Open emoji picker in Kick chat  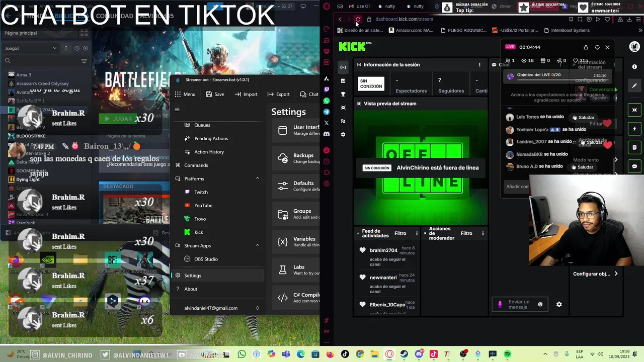click(x=540, y=304)
